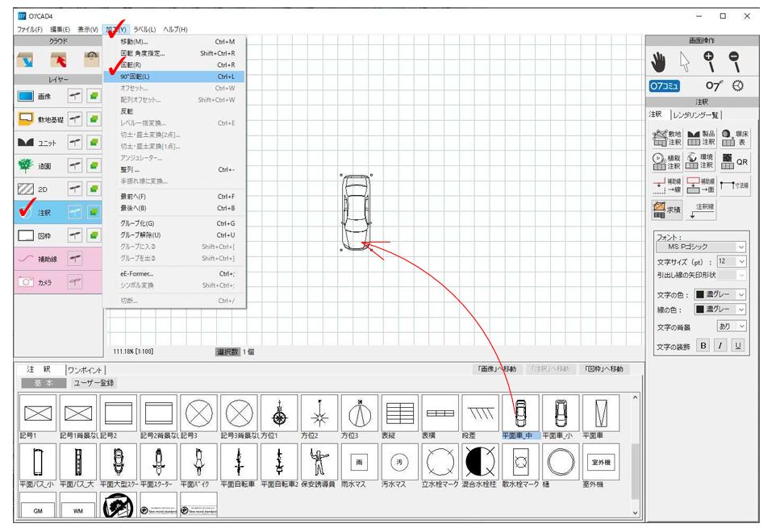Viewport: 780px width, 532px height.
Task: Select the hand pan tool
Action: click(x=658, y=62)
